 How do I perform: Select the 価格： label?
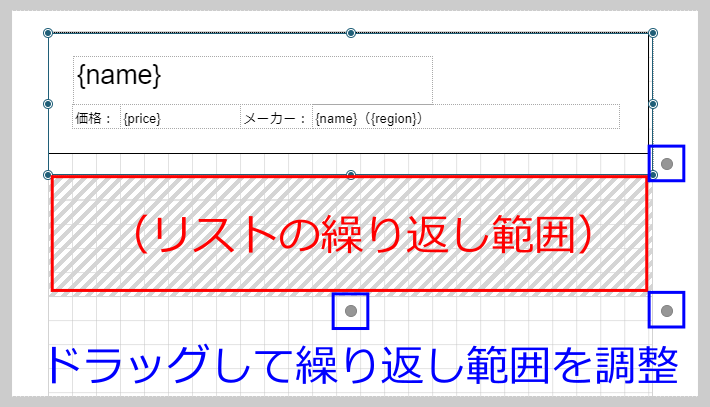click(96, 117)
